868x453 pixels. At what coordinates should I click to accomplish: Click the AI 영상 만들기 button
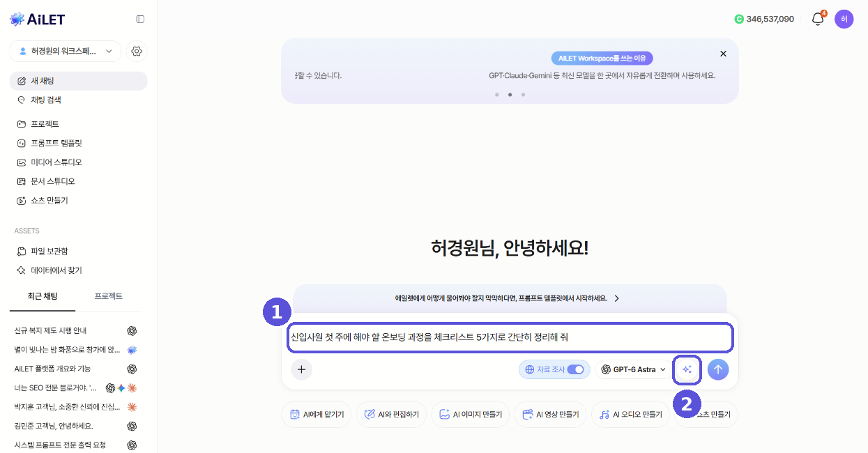550,414
